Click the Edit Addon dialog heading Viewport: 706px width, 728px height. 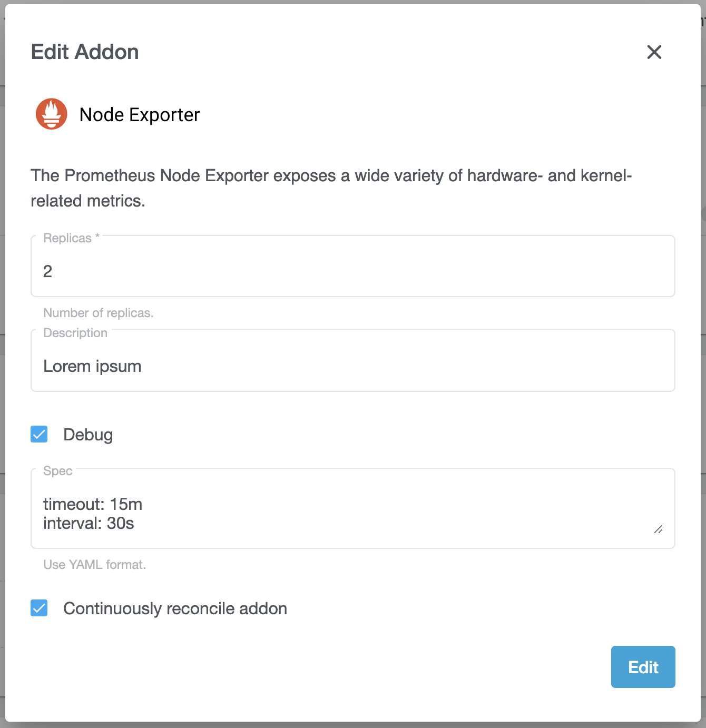tap(84, 51)
